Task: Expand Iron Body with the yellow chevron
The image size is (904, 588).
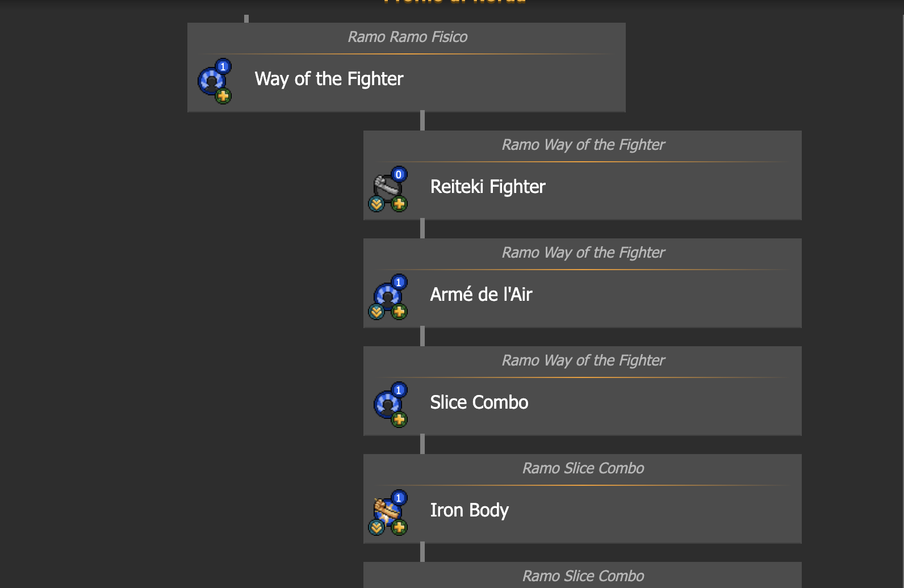Action: [376, 527]
